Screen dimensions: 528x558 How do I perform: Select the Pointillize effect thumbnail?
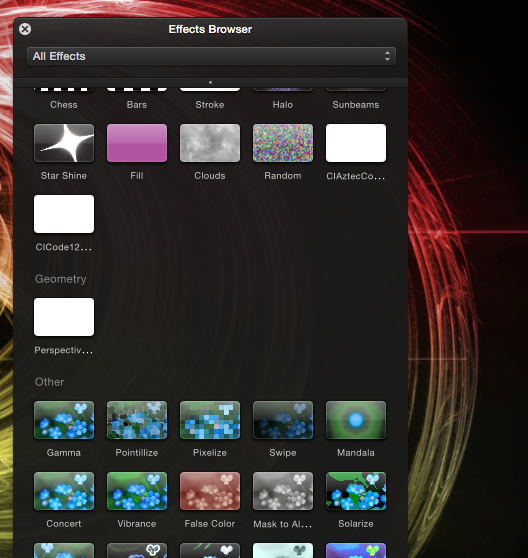pyautogui.click(x=137, y=420)
